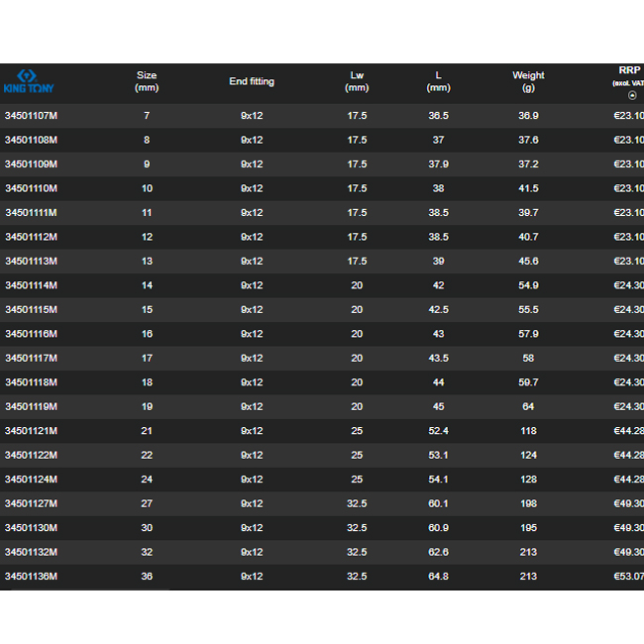
Task: Select part number 34501117M
Action: [32, 358]
